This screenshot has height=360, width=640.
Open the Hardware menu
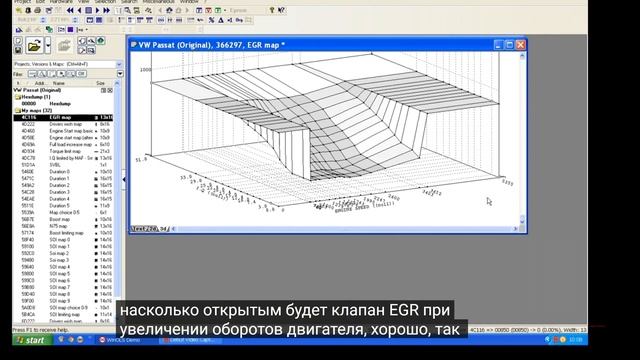61,2
